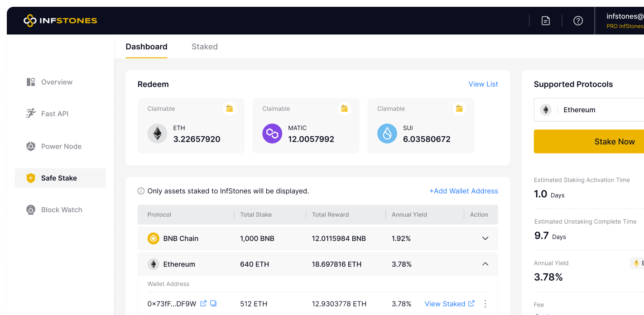Click the wallet address 0×73fF...DF9W text
Viewport: 644px width, 315px height.
point(172,304)
